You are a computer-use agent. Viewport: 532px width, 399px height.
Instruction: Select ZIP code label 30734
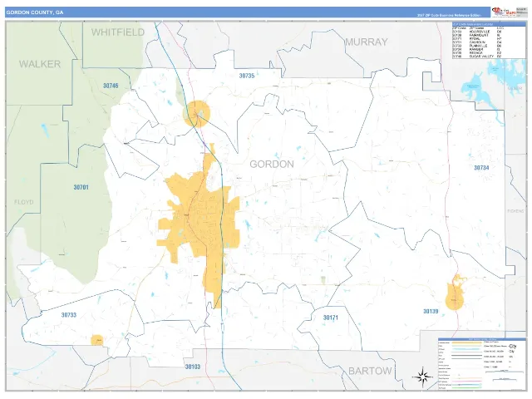481,168
